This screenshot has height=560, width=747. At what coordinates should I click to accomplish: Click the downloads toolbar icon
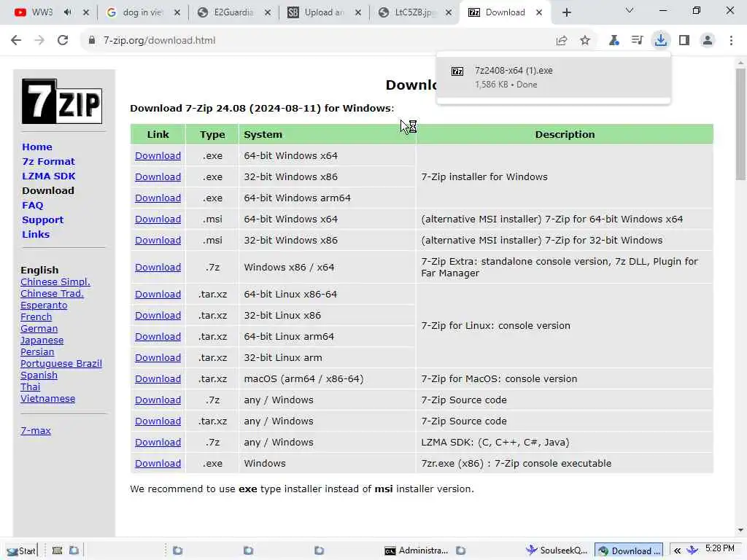pos(661,41)
